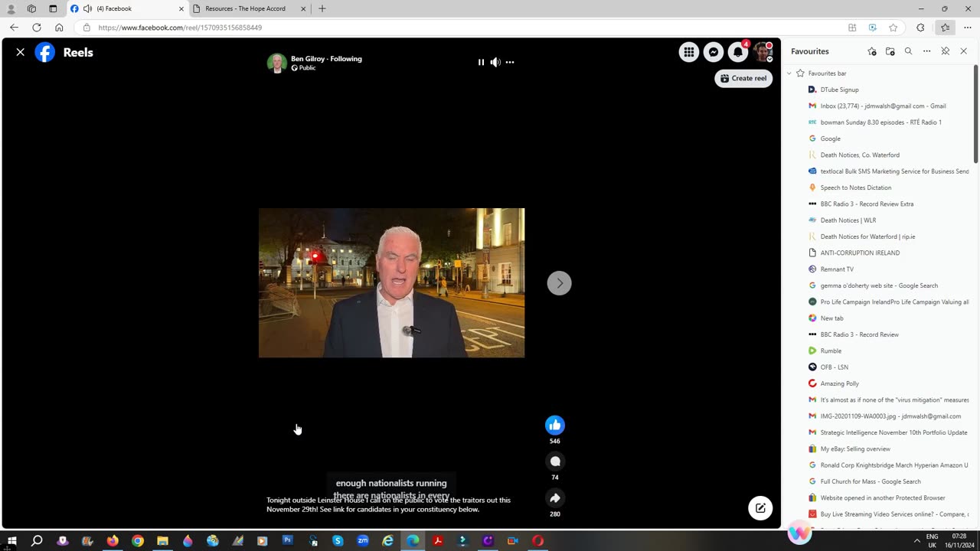Image resolution: width=980 pixels, height=551 pixels.
Task: Unpin the Favourites pane
Action: point(945,51)
